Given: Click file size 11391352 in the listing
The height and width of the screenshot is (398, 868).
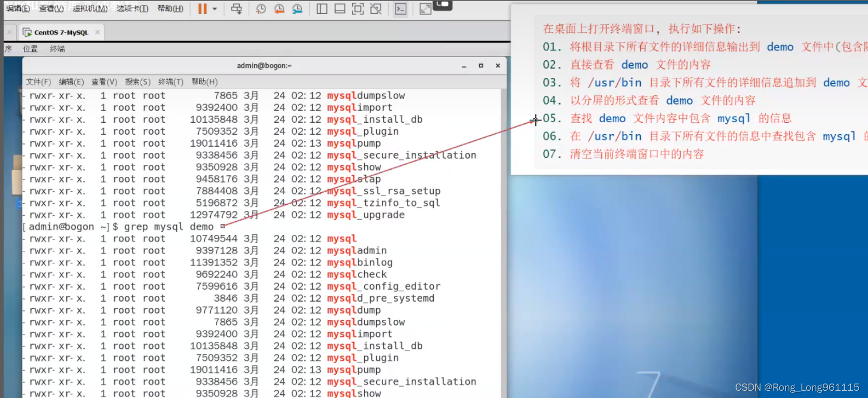Looking at the screenshot, I should pyautogui.click(x=214, y=263).
